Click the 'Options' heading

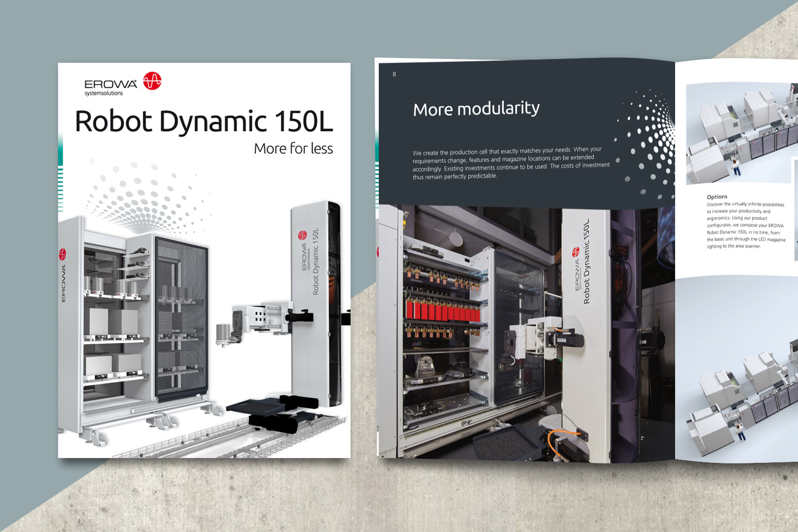click(x=717, y=197)
